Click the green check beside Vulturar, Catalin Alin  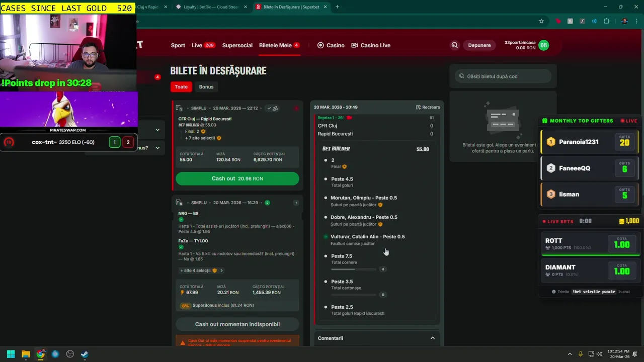coord(326,237)
